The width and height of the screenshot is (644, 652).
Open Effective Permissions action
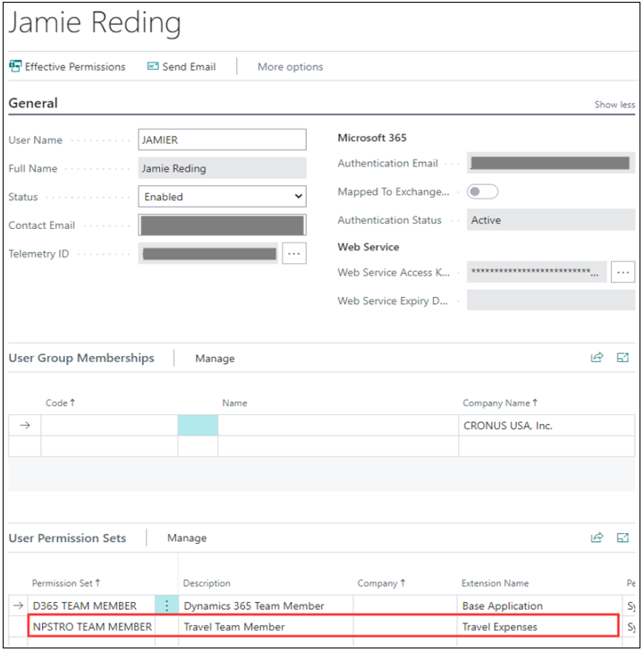67,66
